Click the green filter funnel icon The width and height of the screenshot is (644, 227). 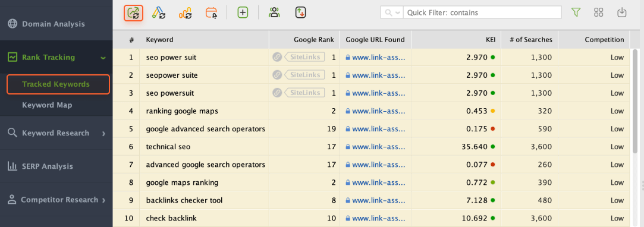[576, 12]
